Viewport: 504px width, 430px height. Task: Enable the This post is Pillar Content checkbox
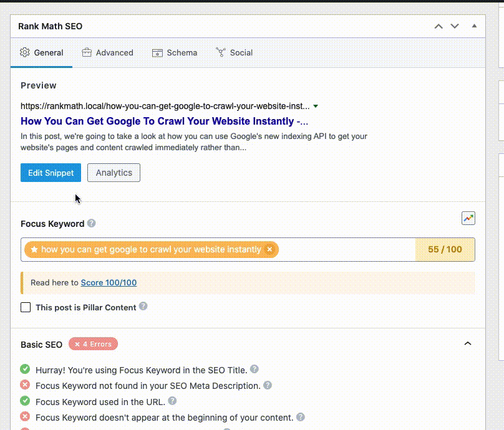point(25,307)
